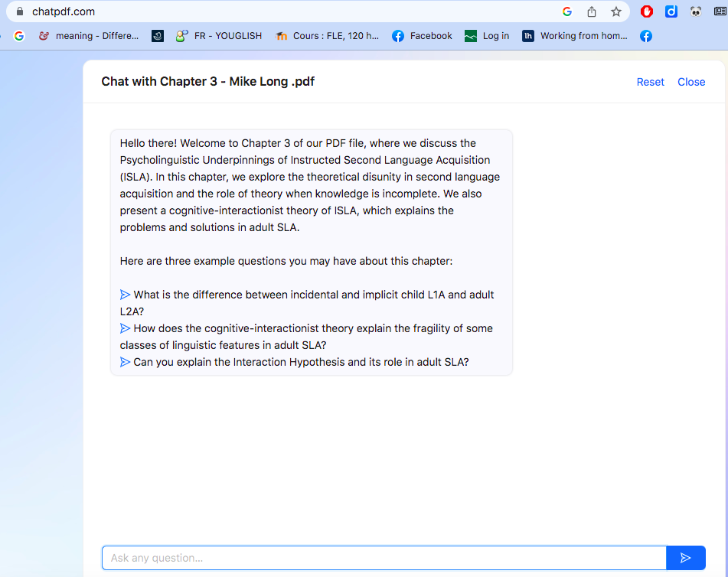Click the Google icon in address bar
The height and width of the screenshot is (577, 728).
567,11
